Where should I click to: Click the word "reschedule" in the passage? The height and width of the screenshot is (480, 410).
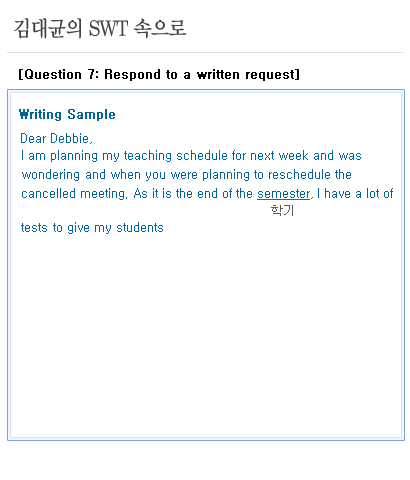tap(299, 175)
